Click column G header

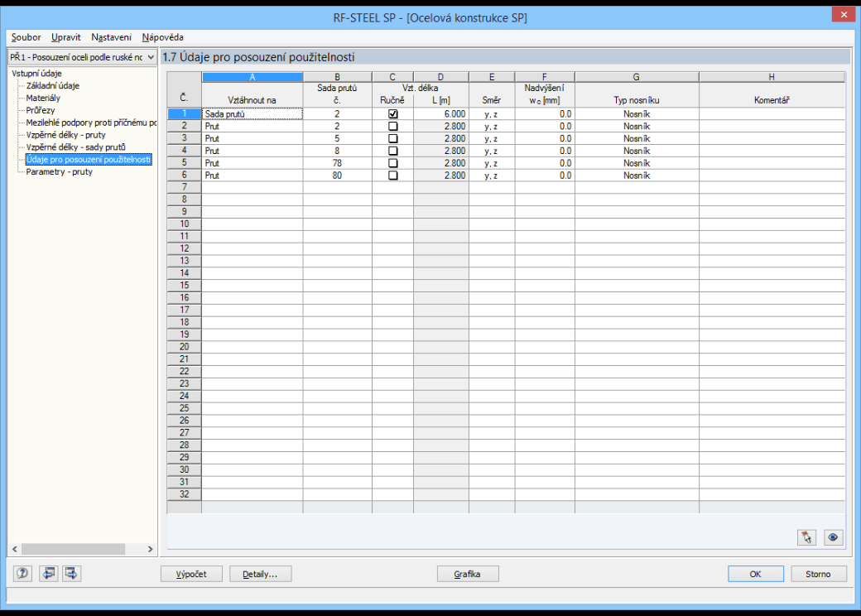pos(637,77)
